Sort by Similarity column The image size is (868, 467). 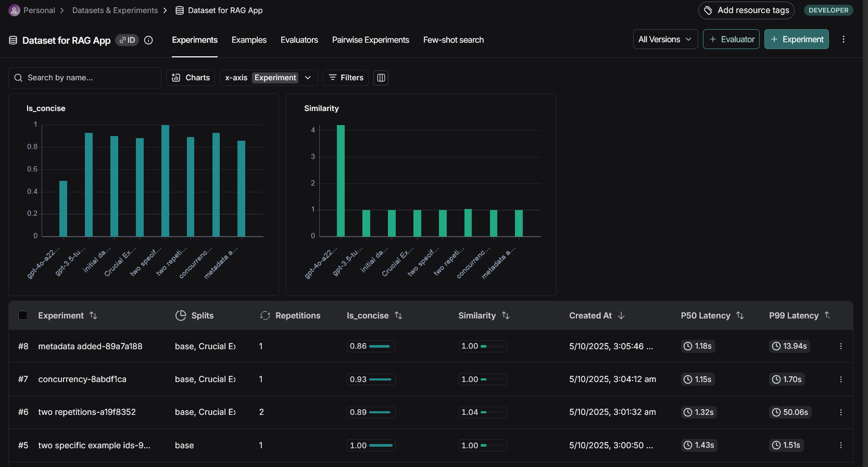click(x=506, y=315)
